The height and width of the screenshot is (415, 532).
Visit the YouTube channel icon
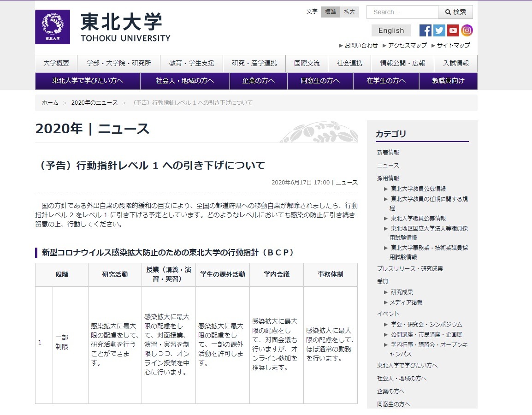pos(453,30)
